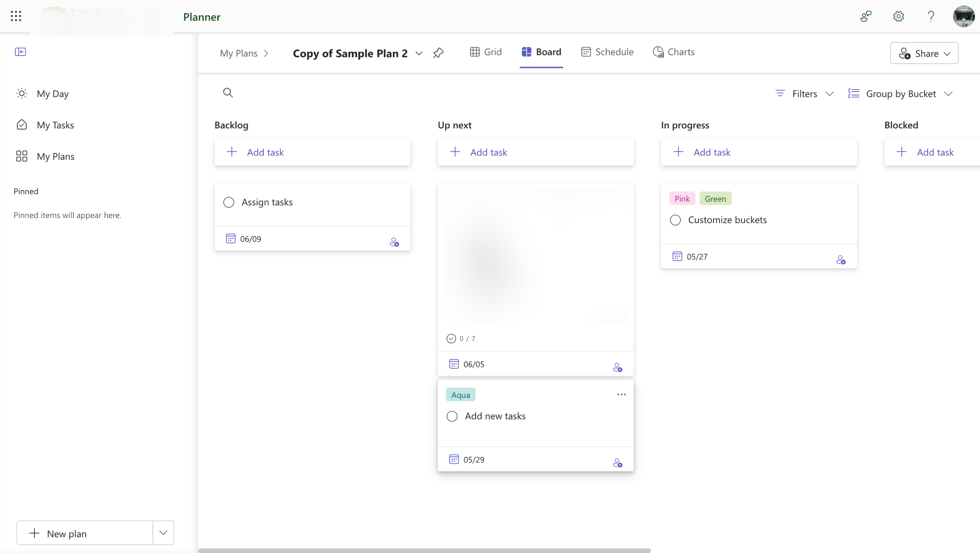Click the help question mark icon
Screen dimensions: 980x553
(931, 16)
